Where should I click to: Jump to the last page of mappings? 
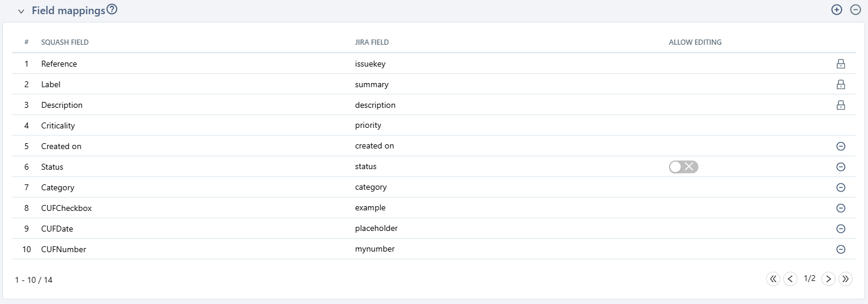(846, 279)
